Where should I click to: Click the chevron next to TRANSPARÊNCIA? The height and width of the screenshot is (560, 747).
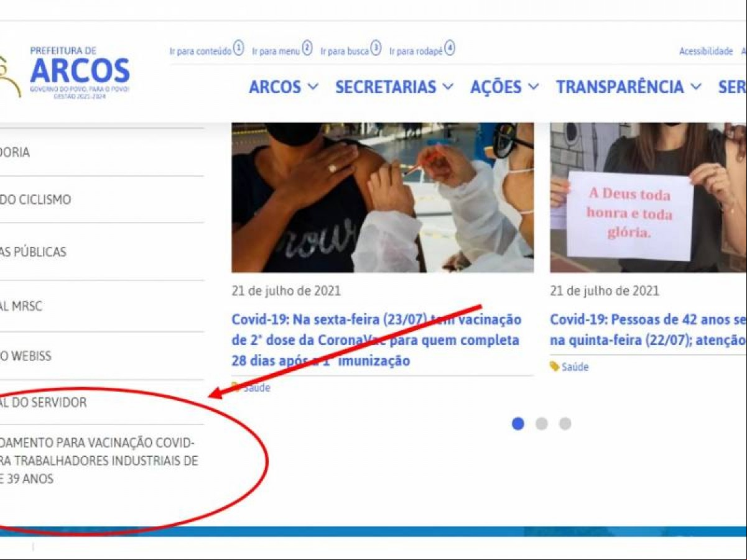pyautogui.click(x=696, y=87)
